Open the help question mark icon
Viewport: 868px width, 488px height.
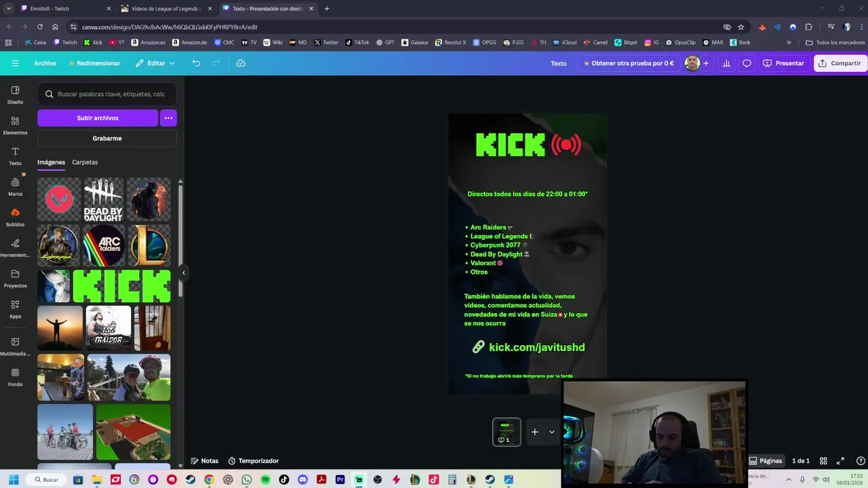861,461
